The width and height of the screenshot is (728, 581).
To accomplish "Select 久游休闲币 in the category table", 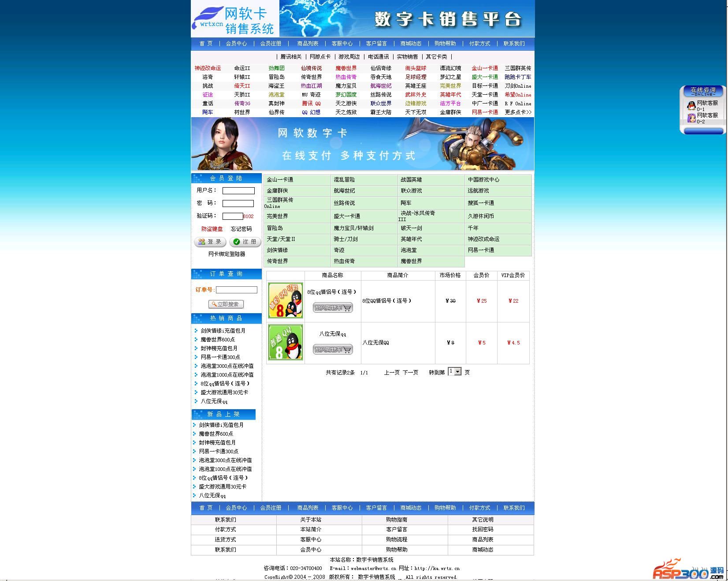I will (x=481, y=216).
